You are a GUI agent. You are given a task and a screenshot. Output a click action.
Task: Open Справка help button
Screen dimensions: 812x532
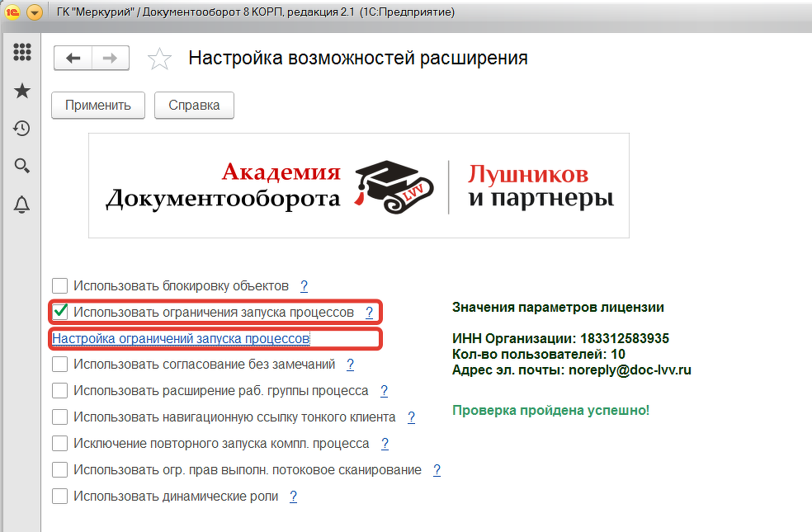click(194, 105)
